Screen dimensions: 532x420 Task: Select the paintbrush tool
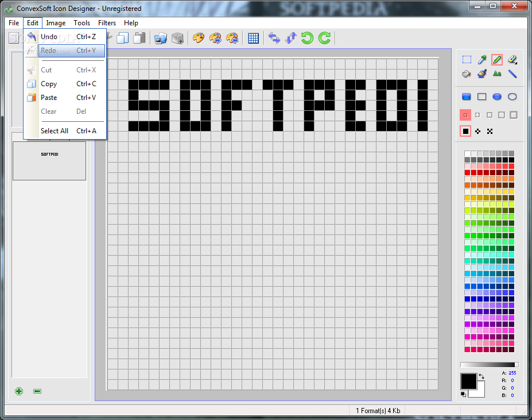pyautogui.click(x=482, y=74)
